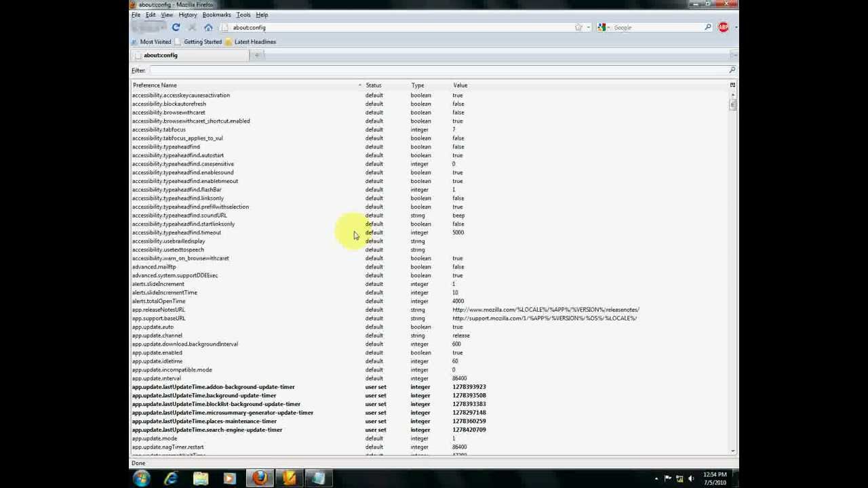Sort by the Status column header
Image resolution: width=868 pixels, height=488 pixels.
386,85
